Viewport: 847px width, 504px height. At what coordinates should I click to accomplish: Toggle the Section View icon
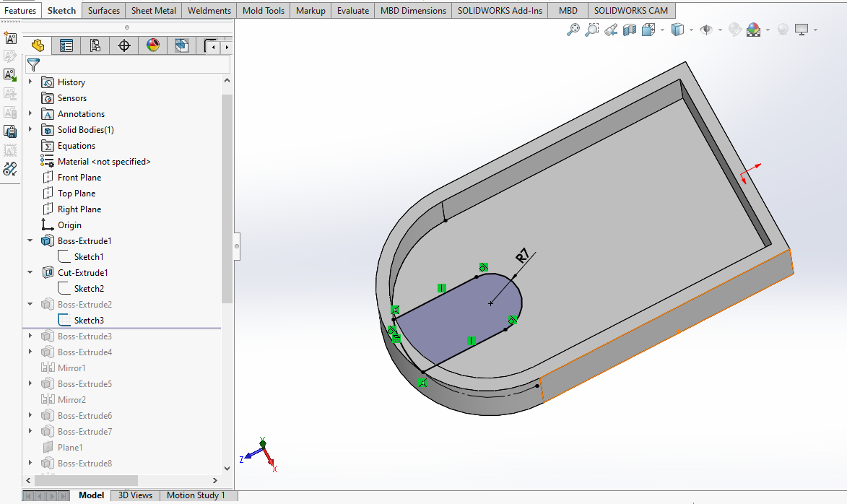(630, 30)
